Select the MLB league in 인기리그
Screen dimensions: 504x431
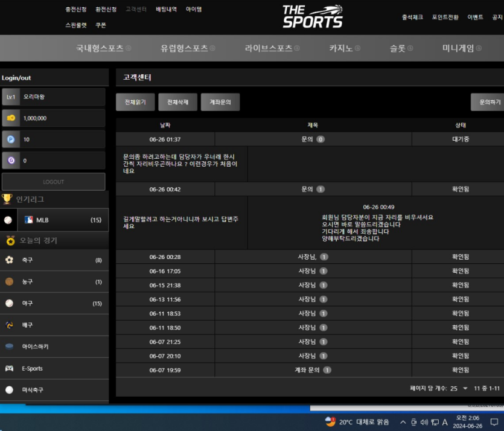click(x=63, y=220)
